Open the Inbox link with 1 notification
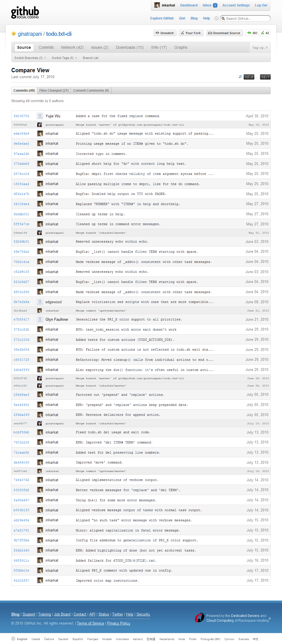Screen dimensions: 282x644 click(x=210, y=5)
